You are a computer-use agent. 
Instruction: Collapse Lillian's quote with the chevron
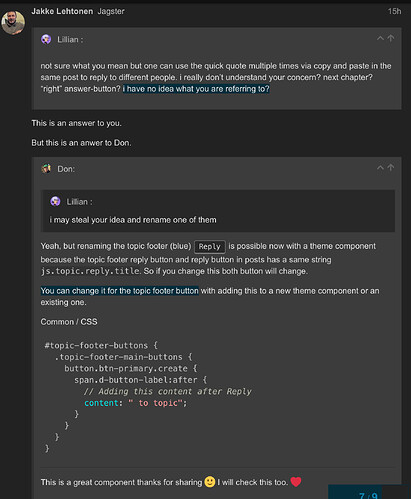(x=380, y=38)
